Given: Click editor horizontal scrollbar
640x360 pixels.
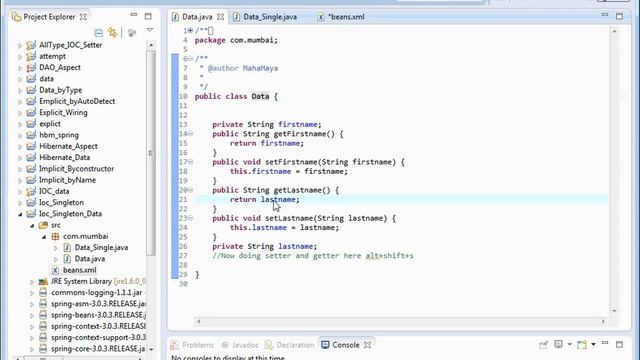Looking at the screenshot, I should pos(400,321).
